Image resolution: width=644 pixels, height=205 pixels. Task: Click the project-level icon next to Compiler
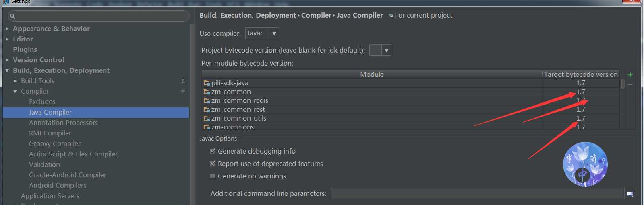coord(183,91)
